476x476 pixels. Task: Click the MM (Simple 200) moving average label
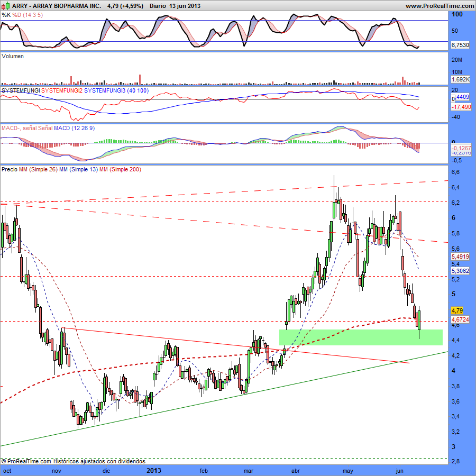120,169
